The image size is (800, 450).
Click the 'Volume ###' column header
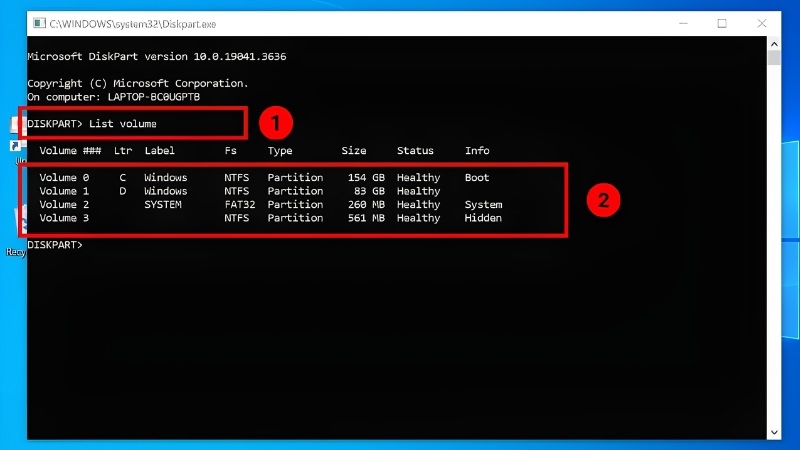click(70, 151)
